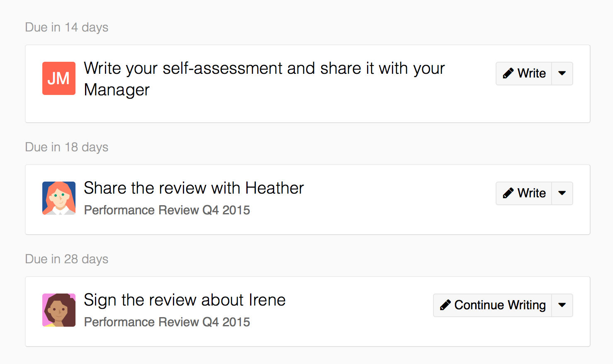Click Write button for self-assessment task

(x=524, y=73)
